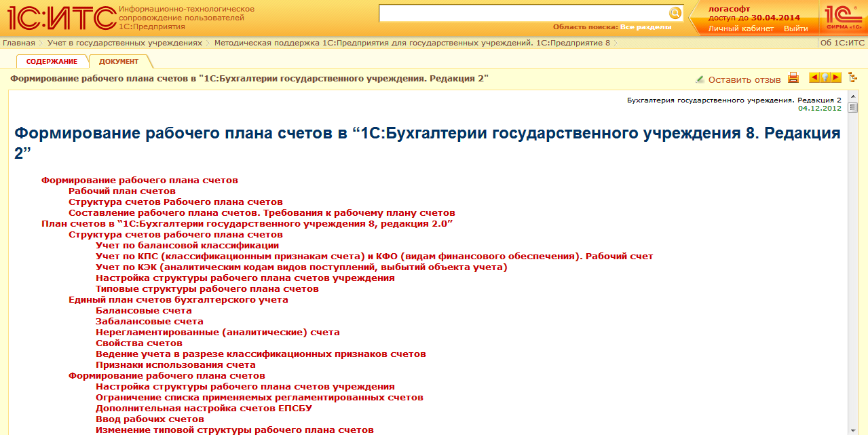Go to next document with right arrow
This screenshot has height=435, width=868.
(x=836, y=78)
